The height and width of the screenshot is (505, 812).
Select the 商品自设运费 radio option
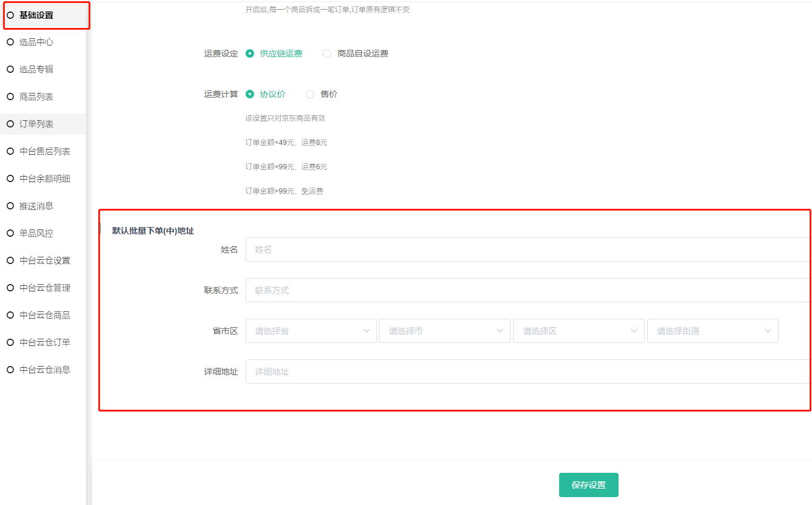[327, 53]
